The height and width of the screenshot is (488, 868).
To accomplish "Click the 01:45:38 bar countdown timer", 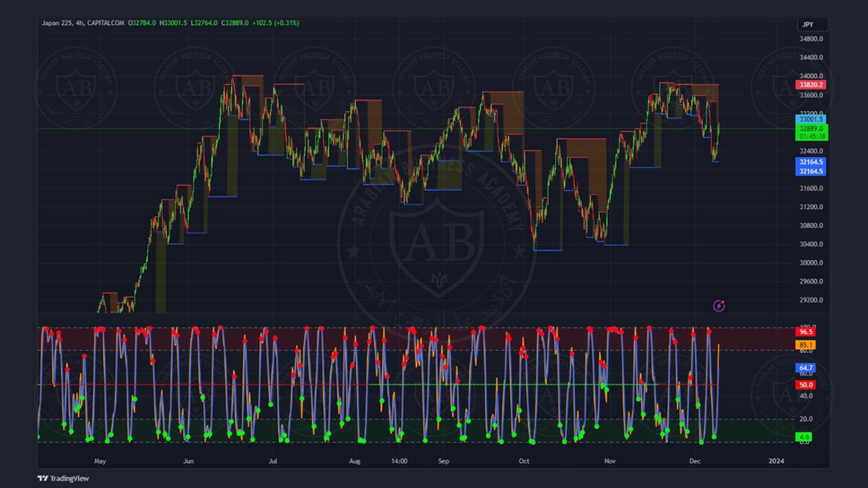I will pos(811,136).
